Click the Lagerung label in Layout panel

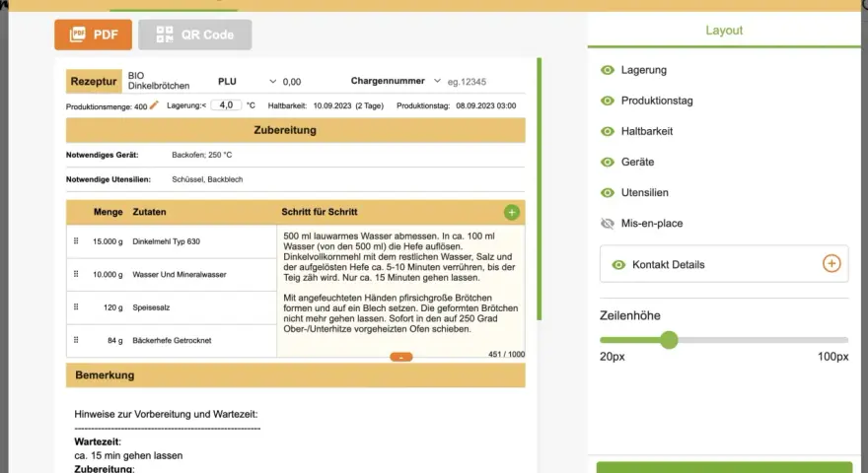click(x=644, y=70)
